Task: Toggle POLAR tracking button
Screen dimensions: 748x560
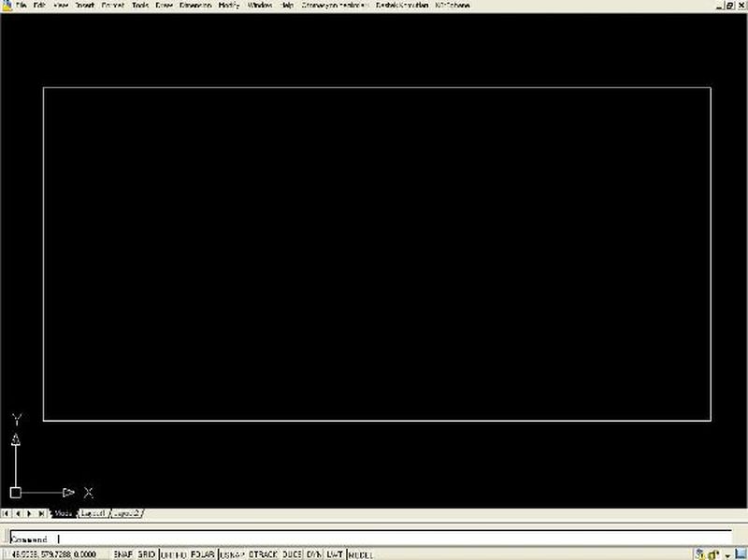Action: click(x=202, y=554)
